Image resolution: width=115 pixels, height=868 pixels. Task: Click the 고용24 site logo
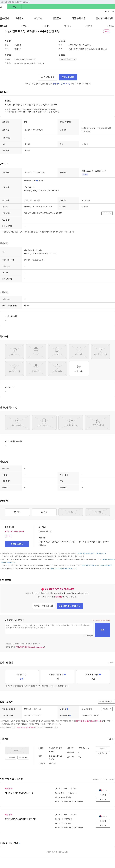pyautogui.click(x=4, y=19)
